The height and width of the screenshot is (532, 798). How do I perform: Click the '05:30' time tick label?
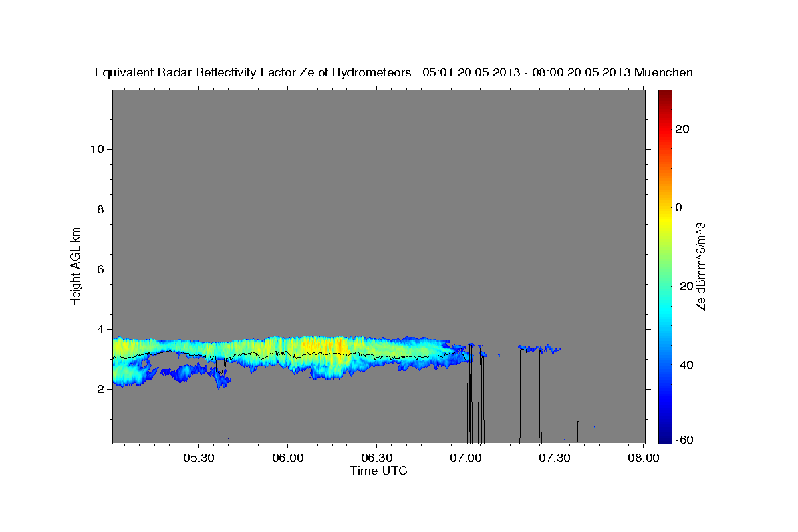(198, 458)
